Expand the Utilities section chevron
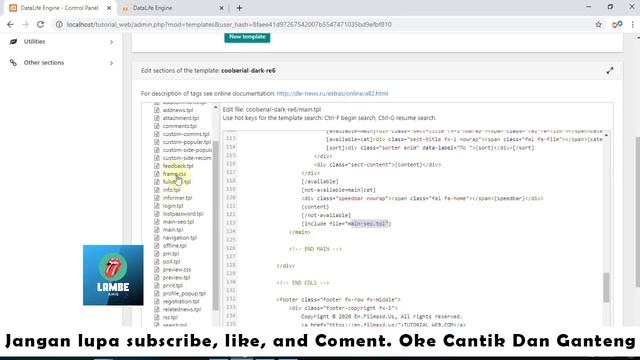640x360 pixels. pyautogui.click(x=111, y=42)
